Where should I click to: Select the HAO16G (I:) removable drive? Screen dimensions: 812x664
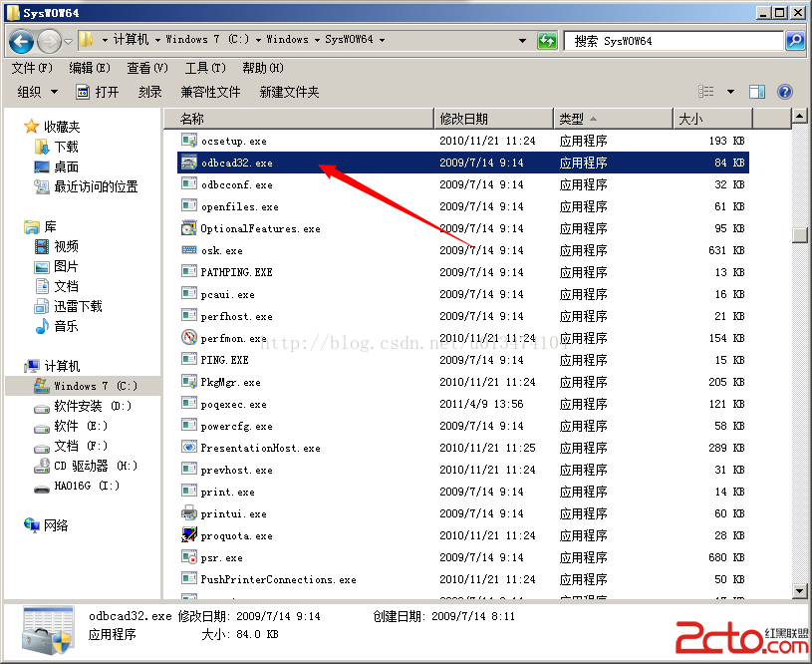tap(77, 486)
